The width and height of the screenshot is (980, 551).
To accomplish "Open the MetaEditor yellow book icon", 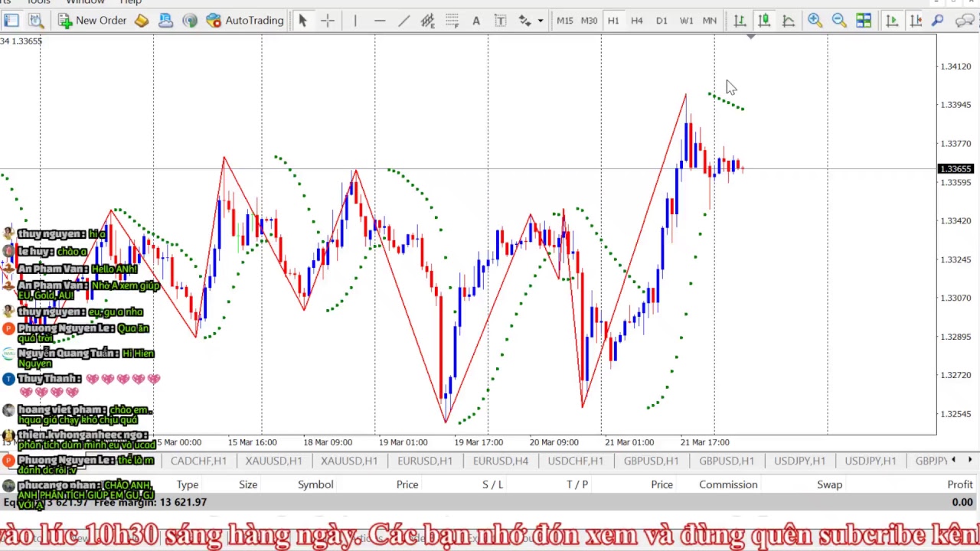I will click(142, 21).
